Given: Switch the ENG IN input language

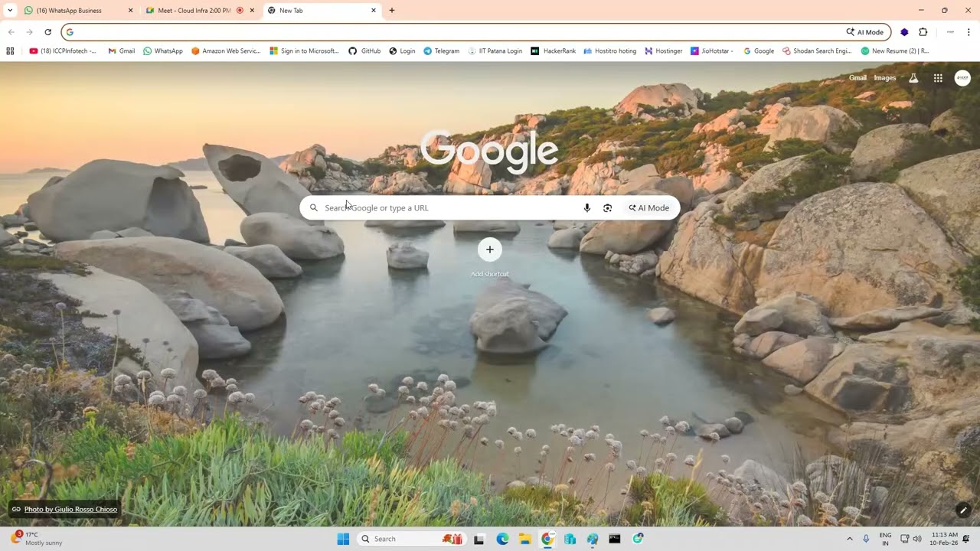Looking at the screenshot, I should coord(885,539).
